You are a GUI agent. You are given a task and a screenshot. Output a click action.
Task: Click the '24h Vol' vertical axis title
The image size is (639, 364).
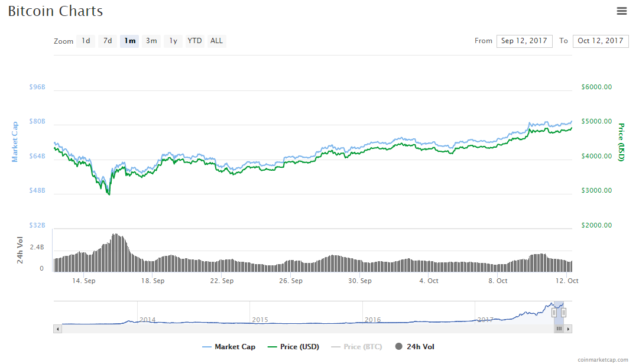[20, 250]
